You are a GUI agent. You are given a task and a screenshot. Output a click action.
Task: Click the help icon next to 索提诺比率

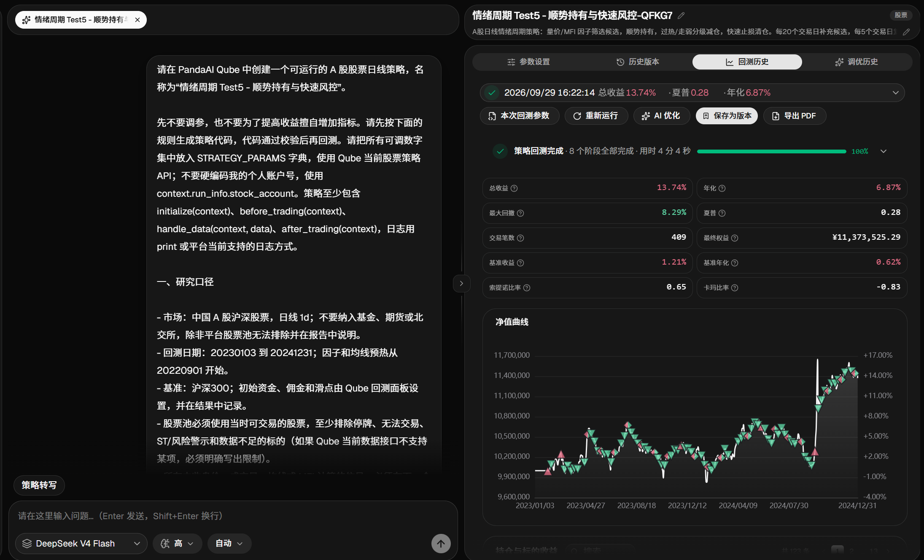tap(527, 288)
